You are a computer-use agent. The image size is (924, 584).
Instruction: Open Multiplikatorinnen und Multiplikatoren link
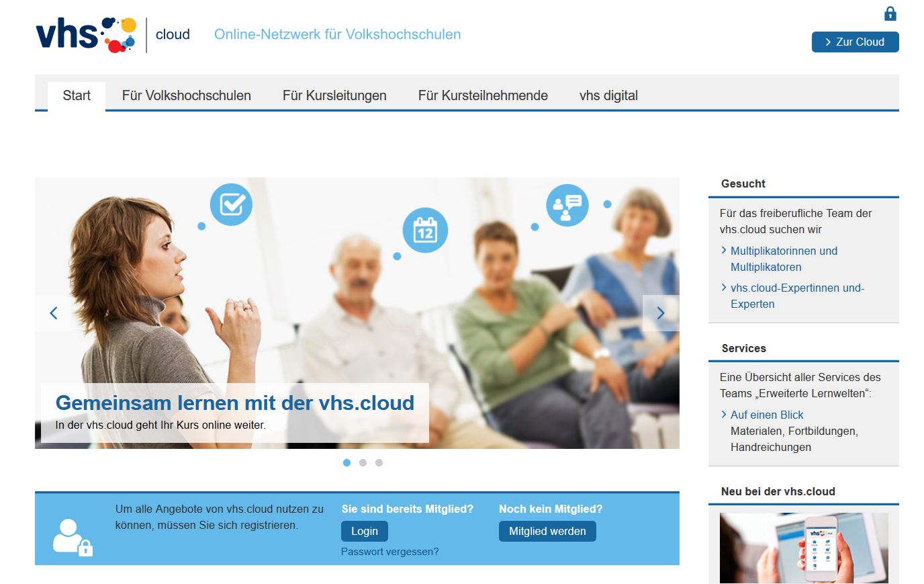coord(784,259)
